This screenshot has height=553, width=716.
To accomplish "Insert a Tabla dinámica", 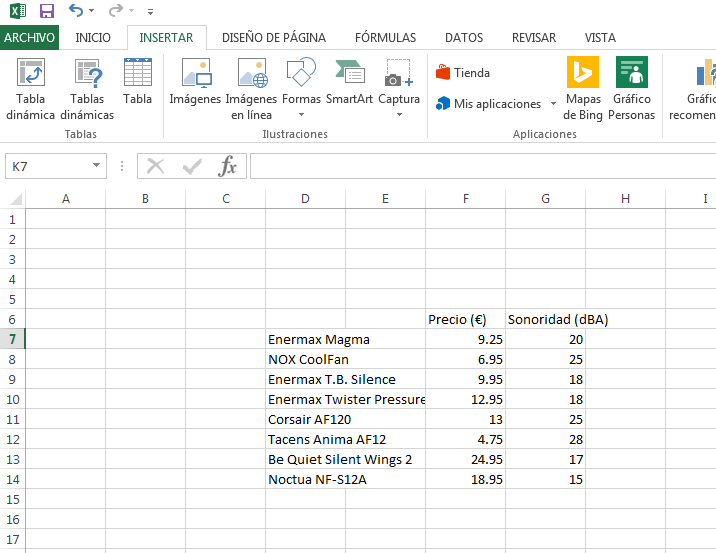I will [x=31, y=89].
